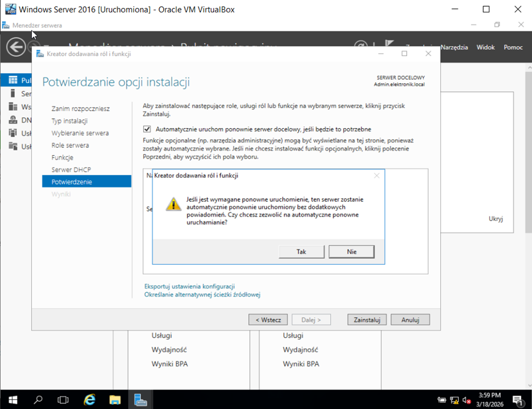Viewport: 532px width, 409px height.
Task: Select the Role serwera wizard step
Action: click(x=70, y=146)
